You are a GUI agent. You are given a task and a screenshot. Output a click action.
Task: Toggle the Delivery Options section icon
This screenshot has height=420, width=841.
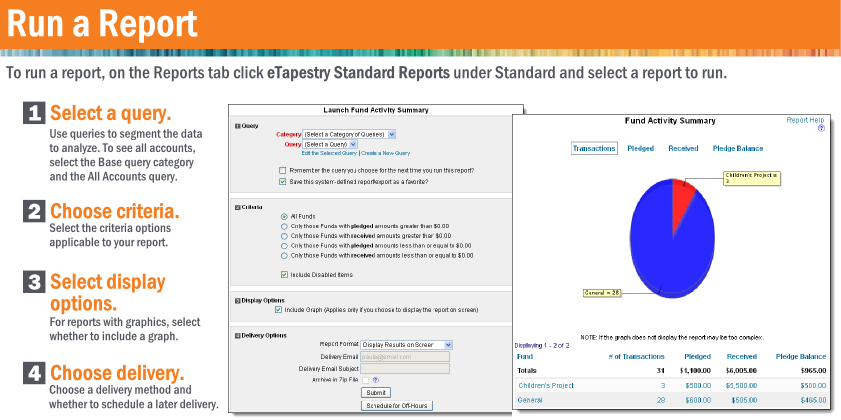point(237,334)
